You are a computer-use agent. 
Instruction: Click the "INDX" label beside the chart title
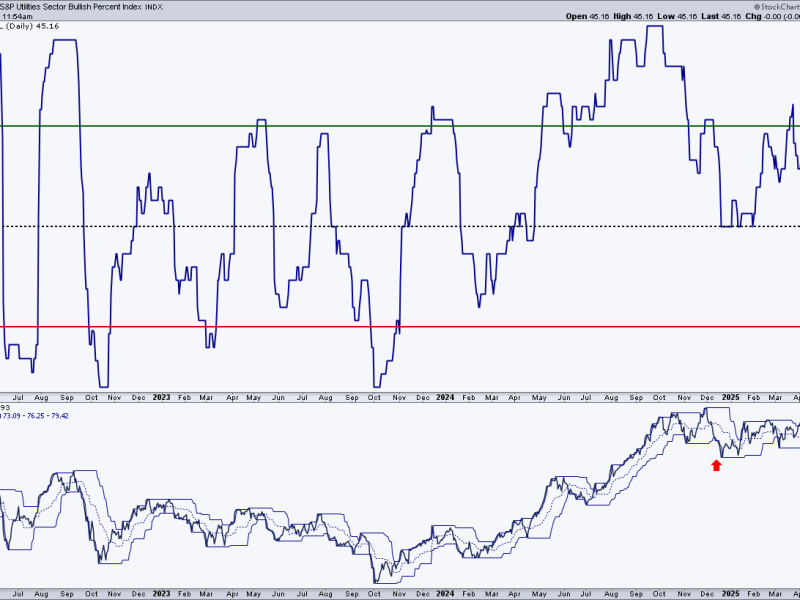154,7
